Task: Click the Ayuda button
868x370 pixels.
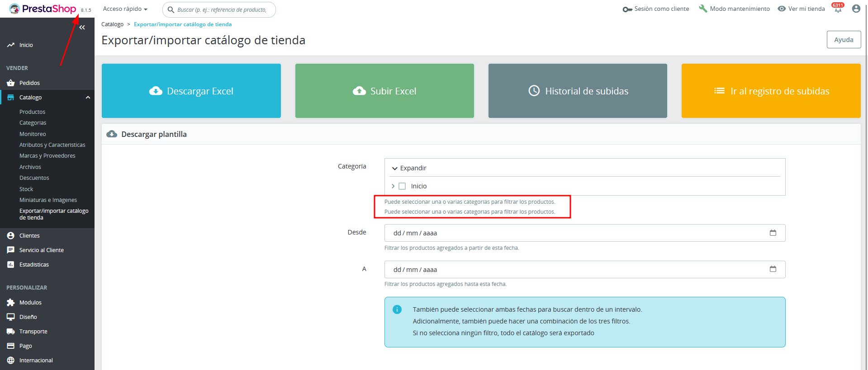Action: pos(844,40)
